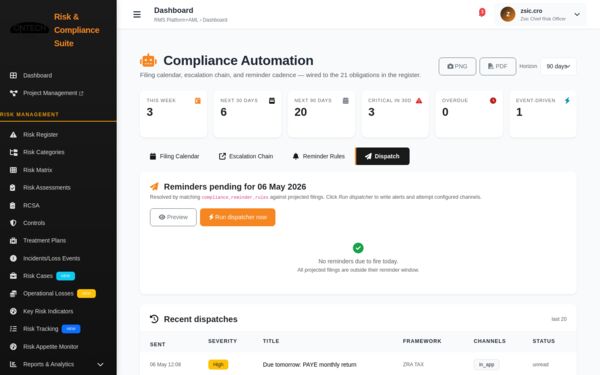Click the ZRA TAX framework cell
This screenshot has width=600, height=375.
coord(413,364)
